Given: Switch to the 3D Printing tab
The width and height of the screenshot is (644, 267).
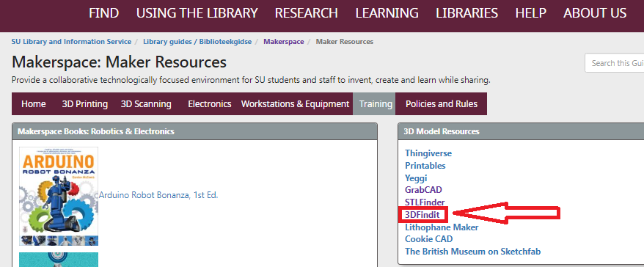Looking at the screenshot, I should pyautogui.click(x=84, y=104).
